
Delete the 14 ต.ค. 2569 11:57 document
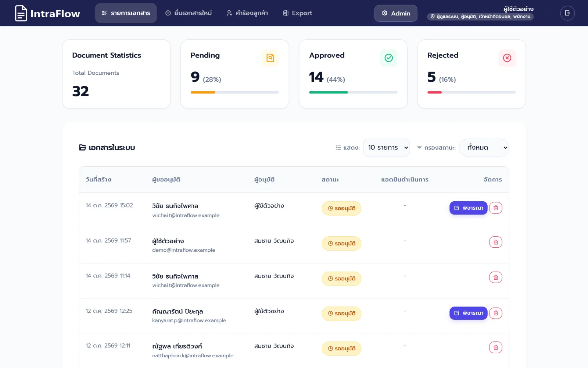click(496, 242)
